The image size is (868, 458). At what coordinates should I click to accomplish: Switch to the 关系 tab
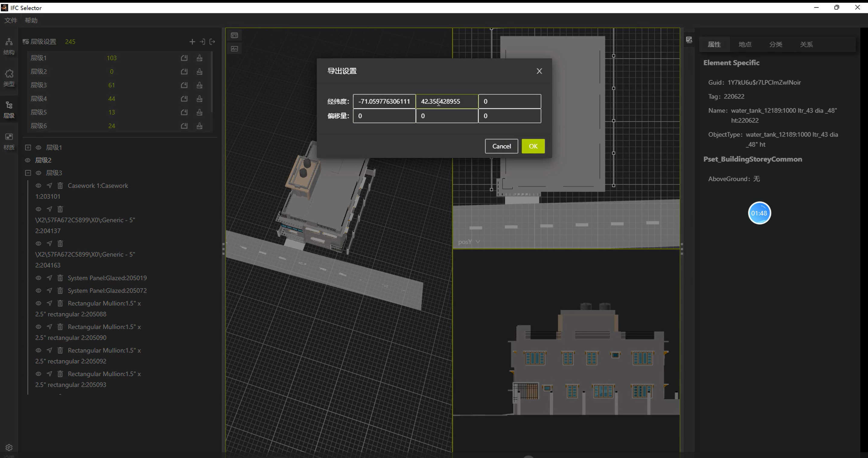point(806,44)
